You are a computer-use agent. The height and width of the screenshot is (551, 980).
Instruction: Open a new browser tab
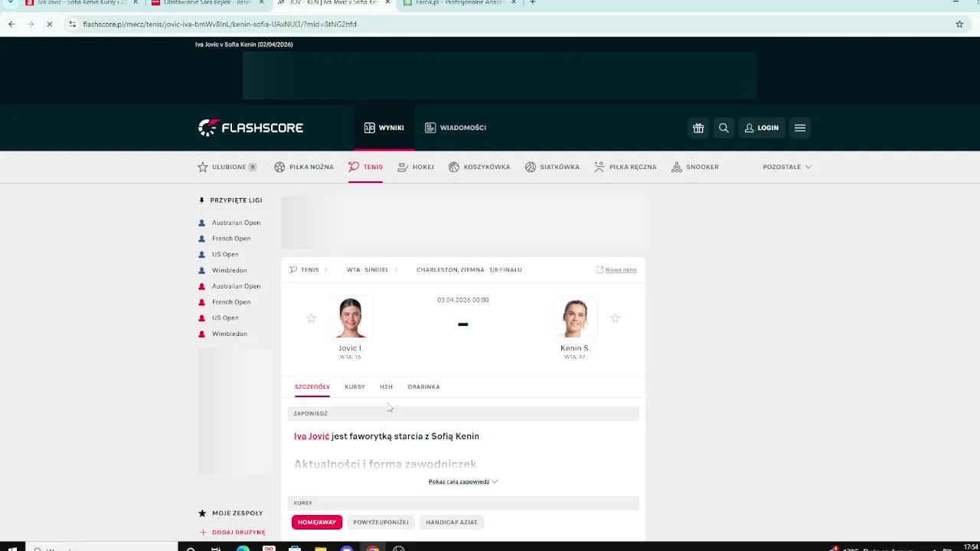point(533,2)
